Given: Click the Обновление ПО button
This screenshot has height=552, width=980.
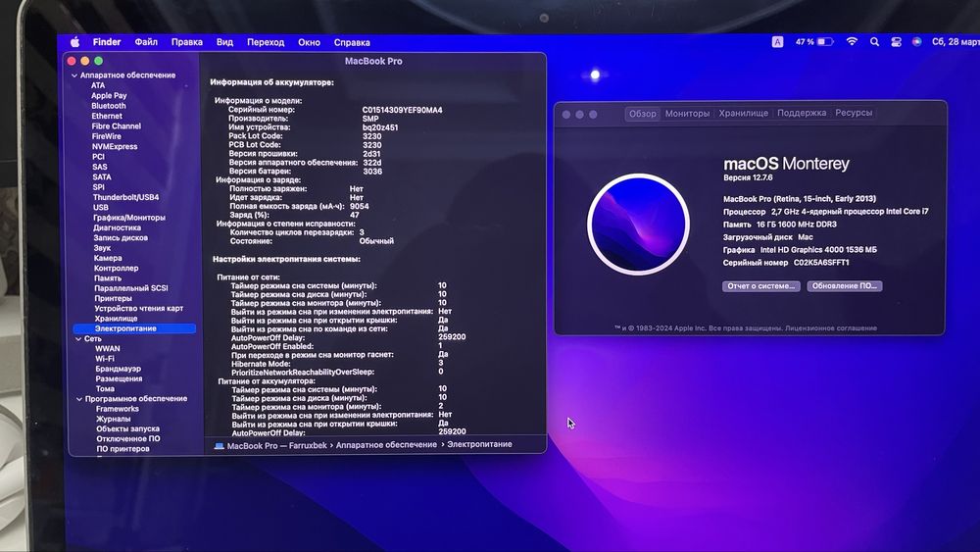Looking at the screenshot, I should click(x=845, y=285).
